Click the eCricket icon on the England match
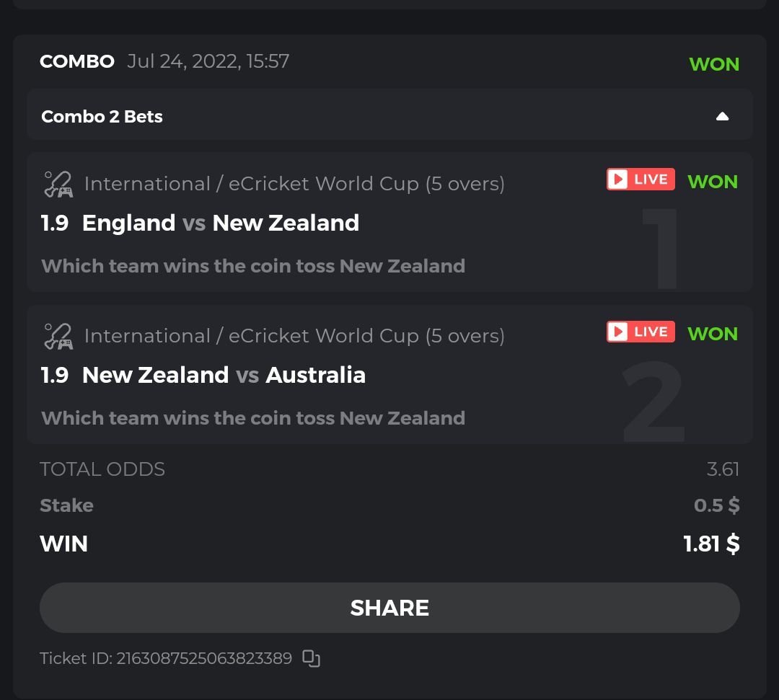 58,184
